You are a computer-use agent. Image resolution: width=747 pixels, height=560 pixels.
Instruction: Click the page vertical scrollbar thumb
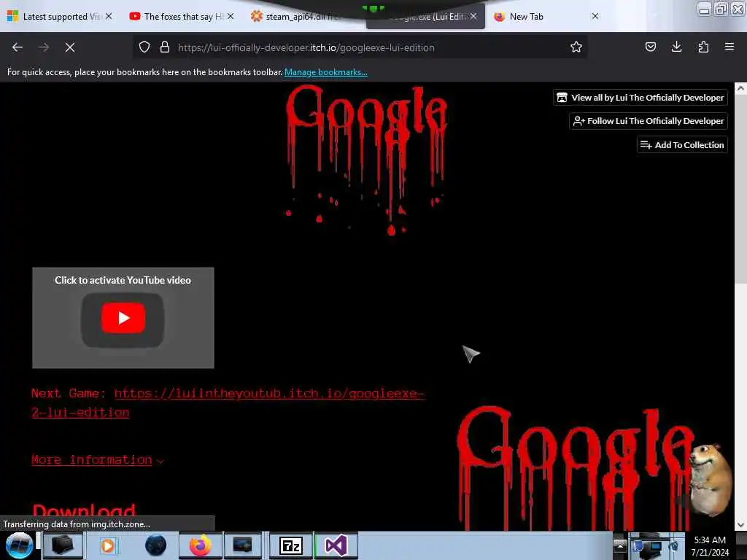(740, 188)
